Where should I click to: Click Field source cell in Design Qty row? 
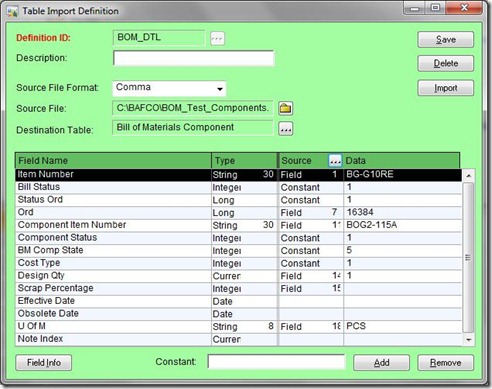coord(311,276)
